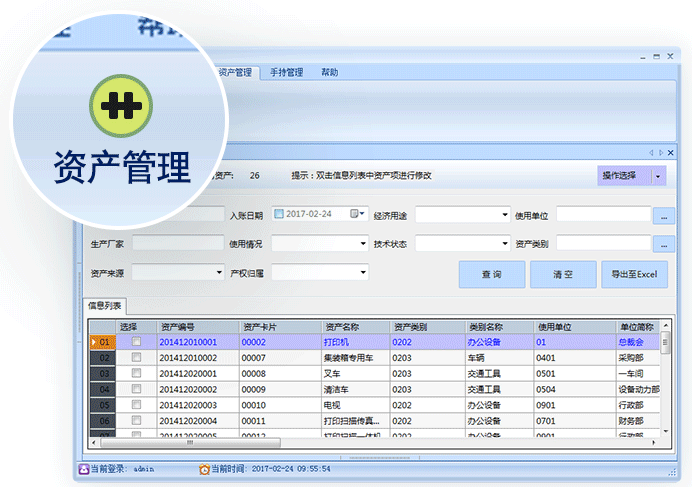Click the 资产名称 column header
This screenshot has height=487, width=692.
pyautogui.click(x=356, y=327)
